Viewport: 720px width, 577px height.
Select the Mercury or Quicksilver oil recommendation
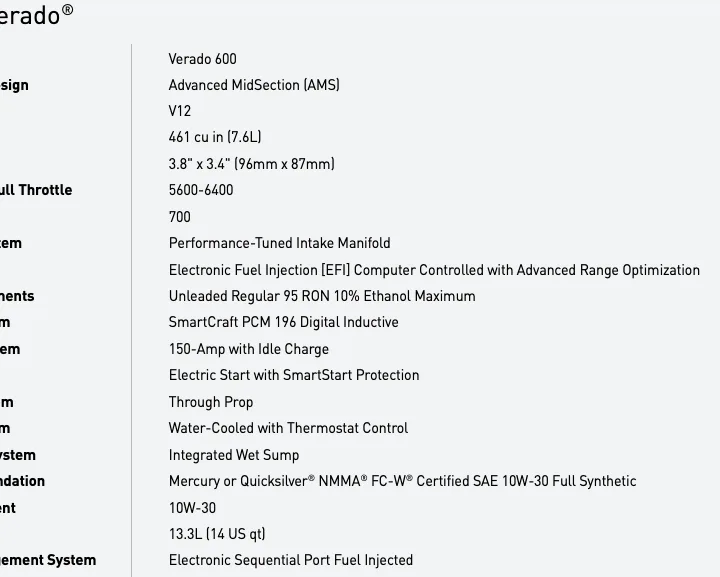click(x=402, y=481)
